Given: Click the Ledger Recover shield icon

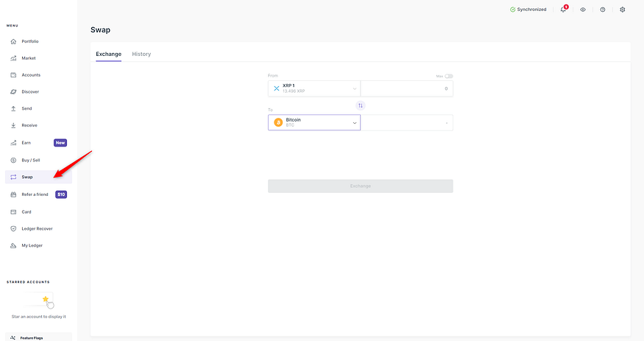Looking at the screenshot, I should [x=13, y=229].
